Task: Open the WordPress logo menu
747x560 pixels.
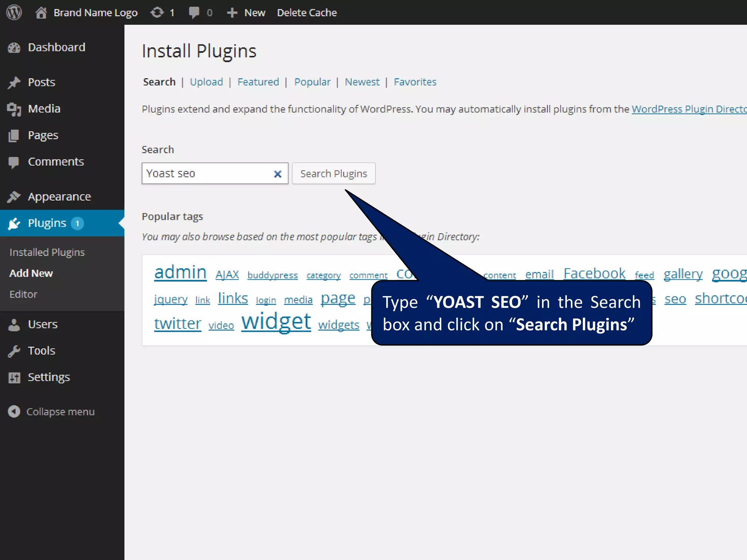Action: point(14,12)
